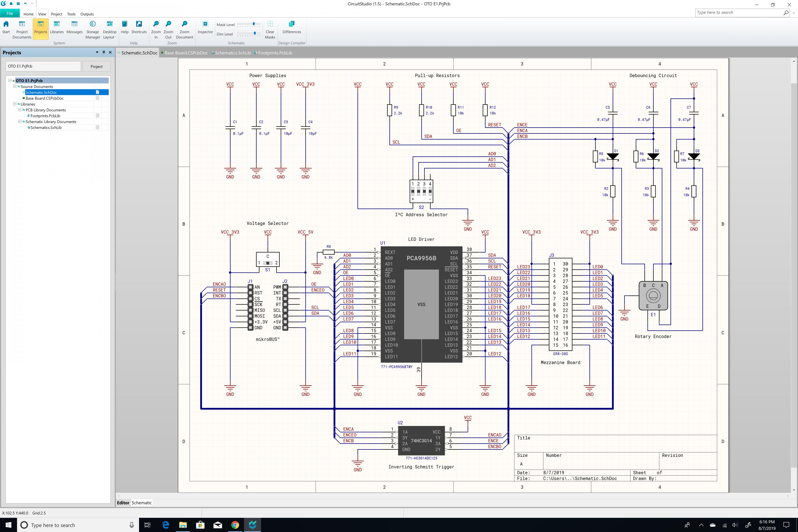
Task: Click the Editor tab at bottom
Action: point(123,503)
